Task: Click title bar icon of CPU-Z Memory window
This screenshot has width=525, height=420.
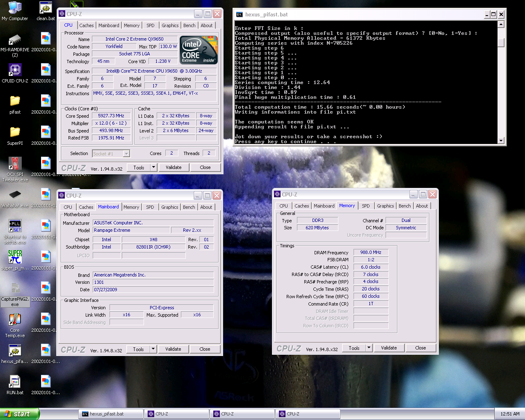Action: point(277,194)
